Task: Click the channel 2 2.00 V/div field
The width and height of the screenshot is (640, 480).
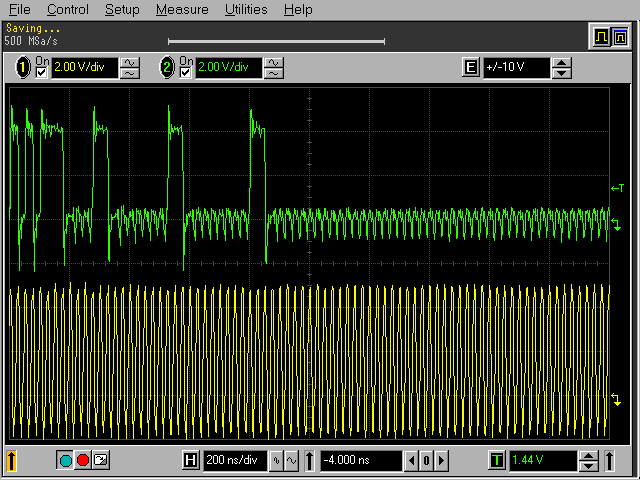Action: [x=229, y=67]
